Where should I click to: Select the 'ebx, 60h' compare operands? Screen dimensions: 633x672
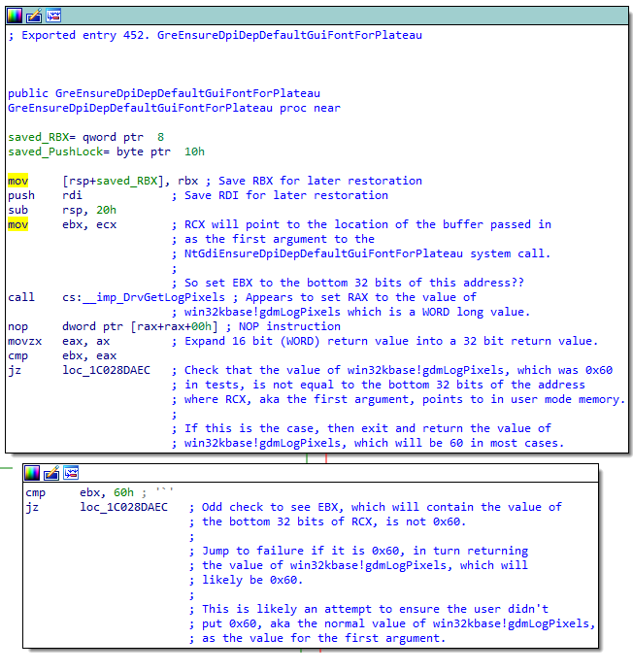click(107, 493)
